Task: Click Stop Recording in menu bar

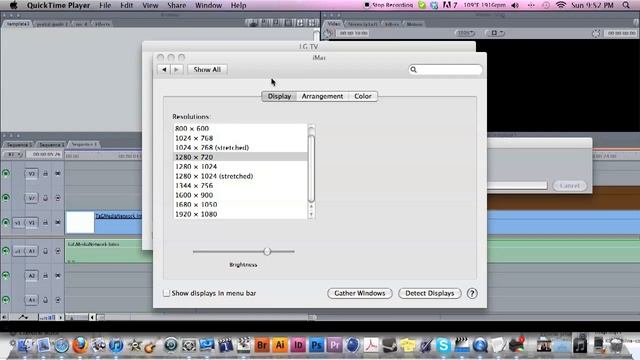Action: [389, 5]
